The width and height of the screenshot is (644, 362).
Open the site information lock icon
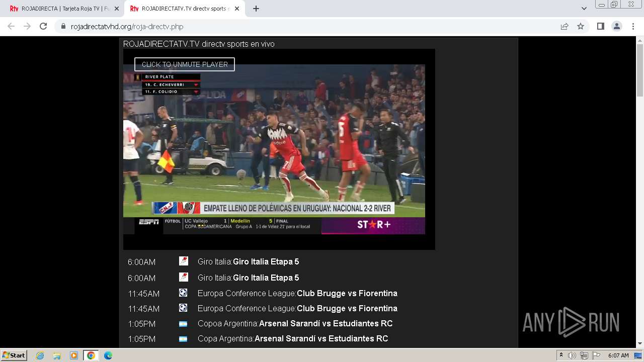[x=63, y=26]
